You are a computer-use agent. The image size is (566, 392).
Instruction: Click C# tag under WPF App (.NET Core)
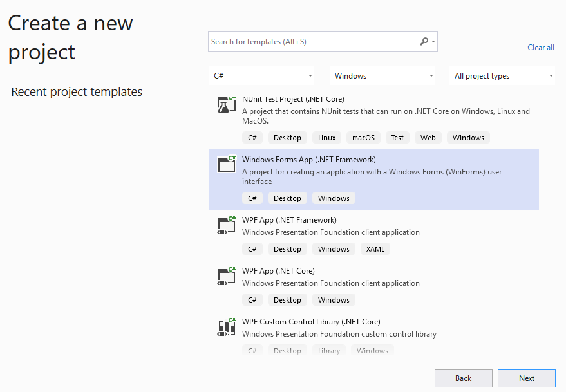click(x=252, y=300)
